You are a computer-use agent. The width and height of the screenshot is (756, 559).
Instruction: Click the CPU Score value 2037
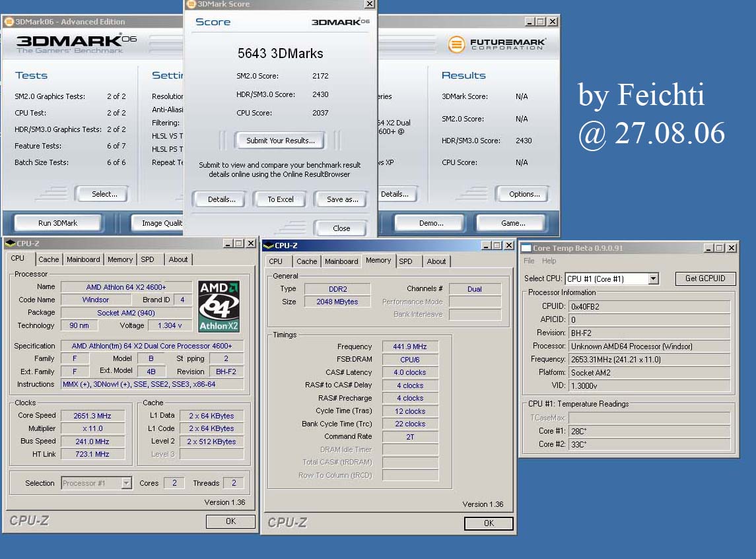point(320,114)
